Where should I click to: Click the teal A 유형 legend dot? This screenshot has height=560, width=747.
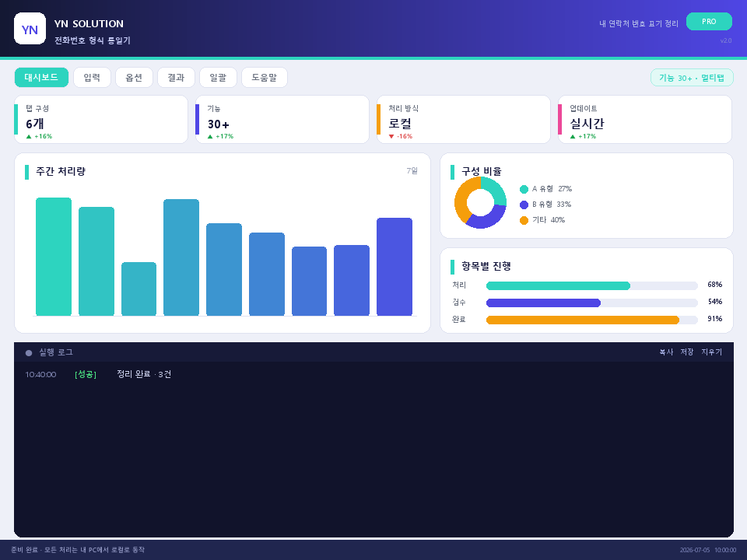click(524, 190)
